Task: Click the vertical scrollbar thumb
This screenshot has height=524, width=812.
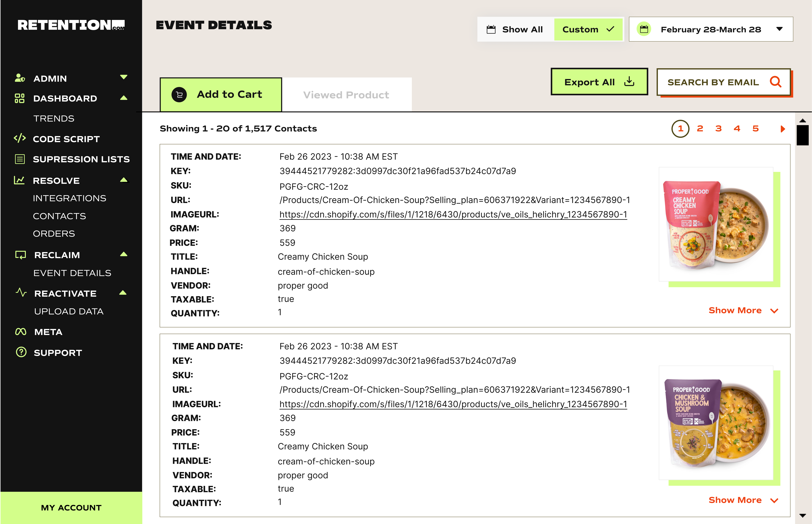Action: 802,135
